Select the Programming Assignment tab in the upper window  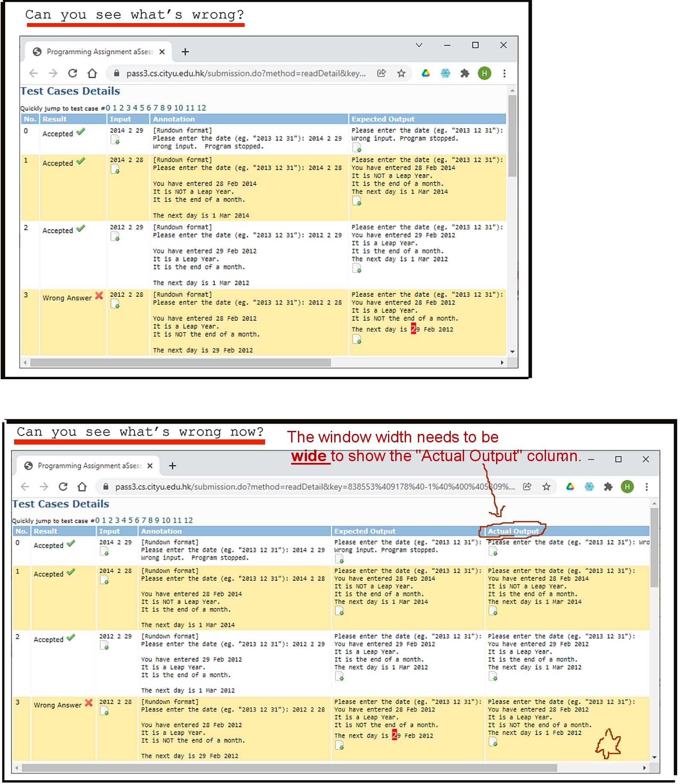[x=99, y=52]
